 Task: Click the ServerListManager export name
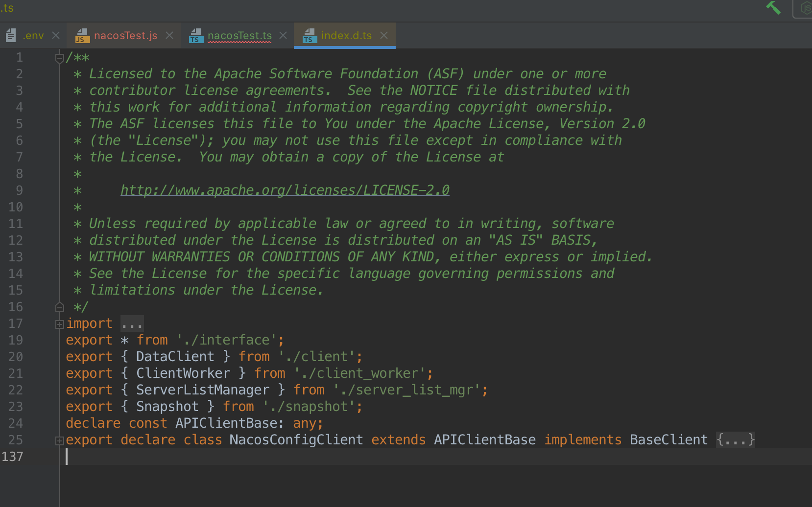pos(203,390)
